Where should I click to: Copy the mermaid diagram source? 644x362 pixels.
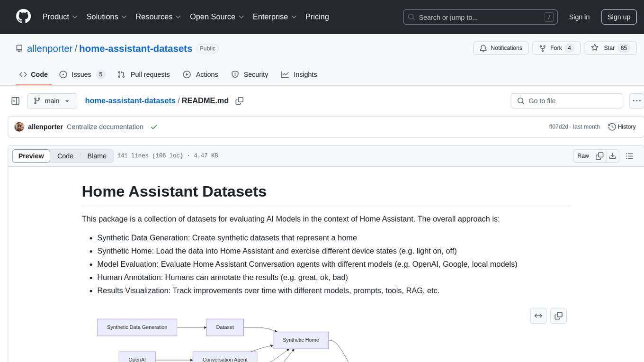[x=559, y=316]
